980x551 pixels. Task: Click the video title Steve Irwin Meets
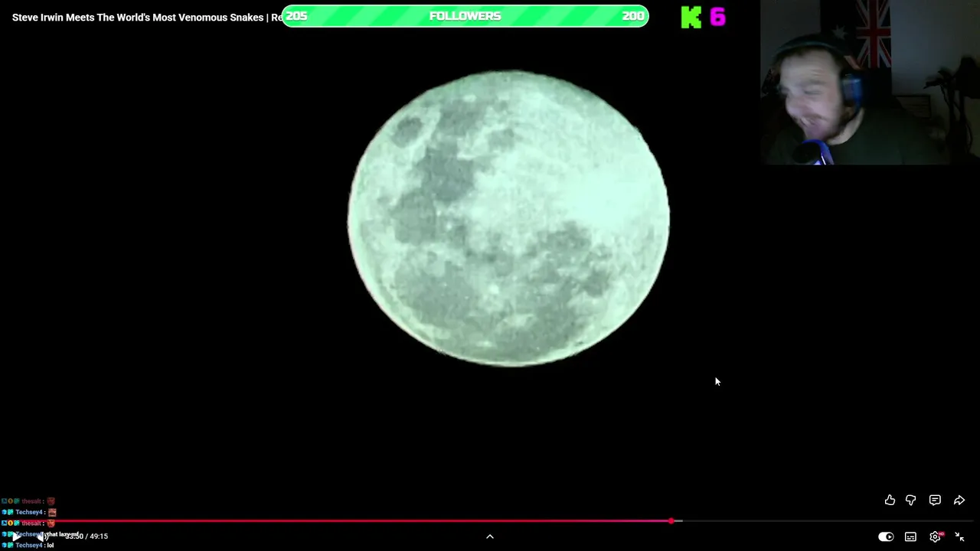(x=147, y=17)
